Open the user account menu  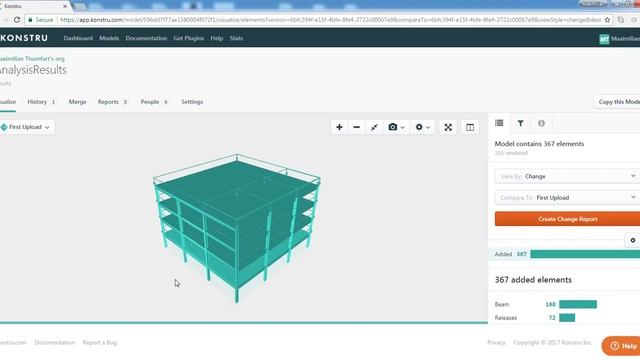tap(619, 39)
